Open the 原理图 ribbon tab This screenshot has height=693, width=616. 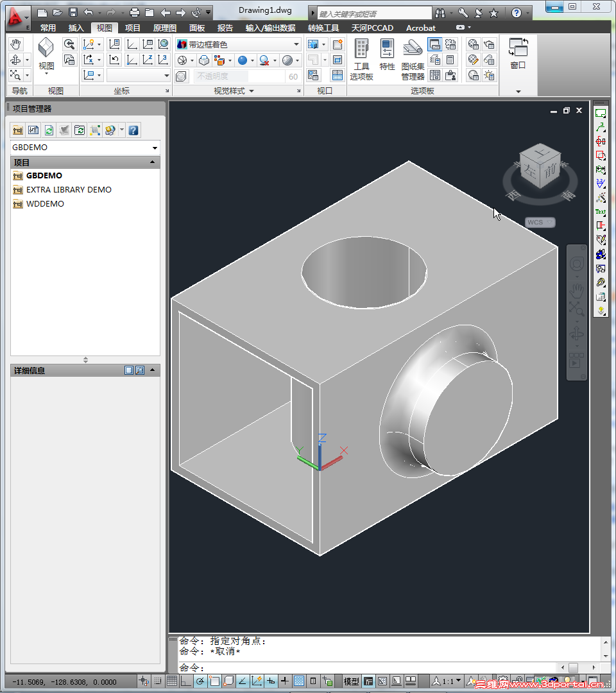coord(164,28)
